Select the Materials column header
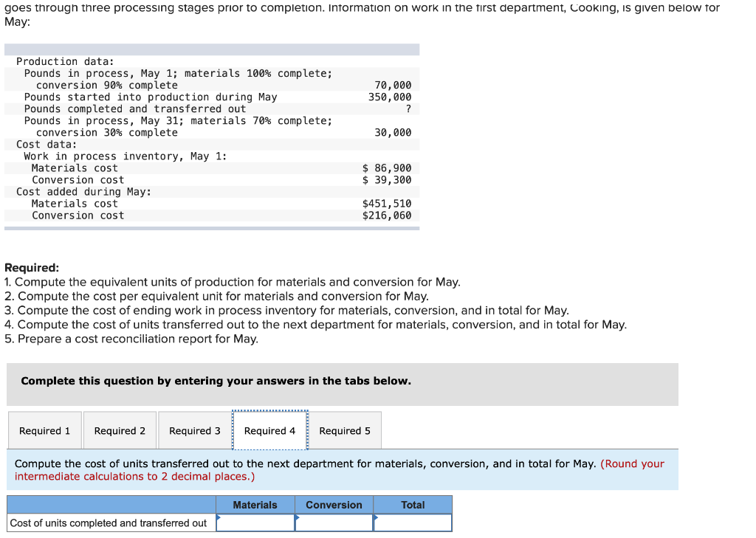 (x=255, y=505)
